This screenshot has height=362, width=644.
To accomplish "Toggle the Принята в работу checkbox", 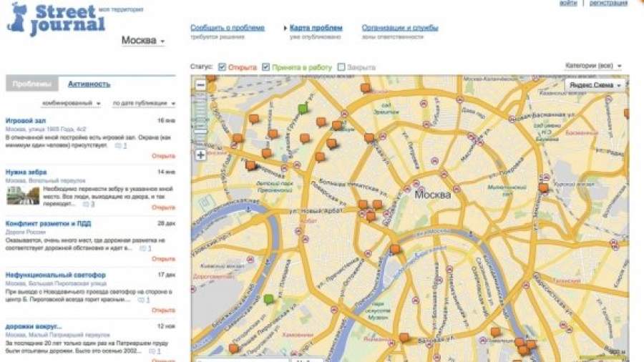I will [266, 67].
